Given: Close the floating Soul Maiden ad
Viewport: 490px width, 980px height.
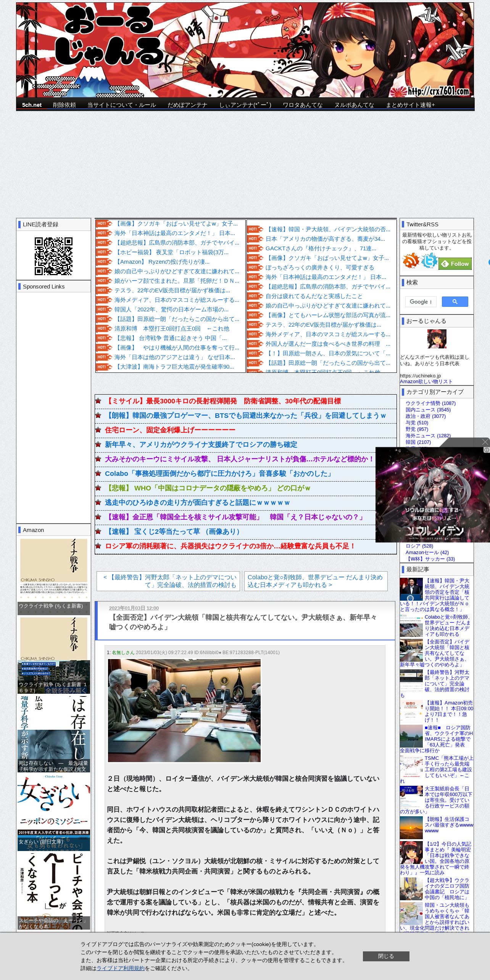Looking at the screenshot, I should (485, 442).
